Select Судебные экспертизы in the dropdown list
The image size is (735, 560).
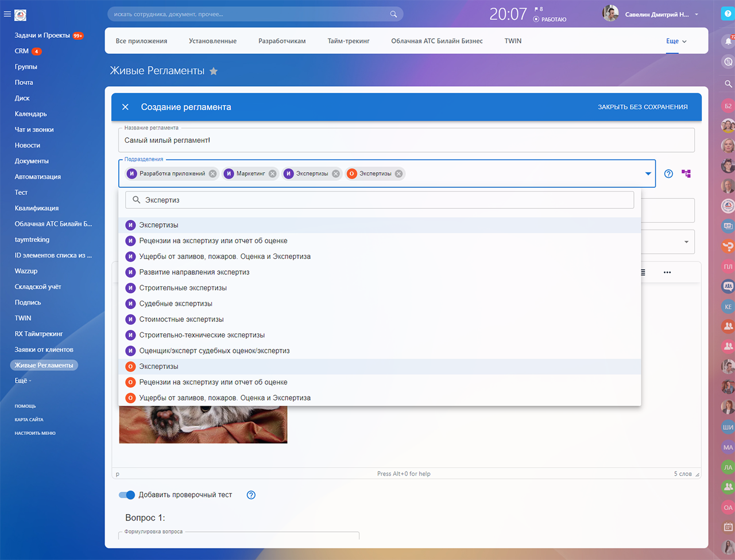coord(176,304)
